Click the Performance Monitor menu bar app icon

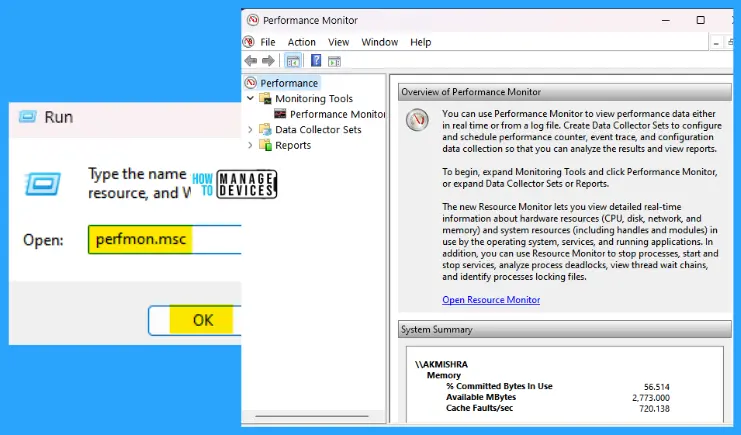click(x=249, y=42)
